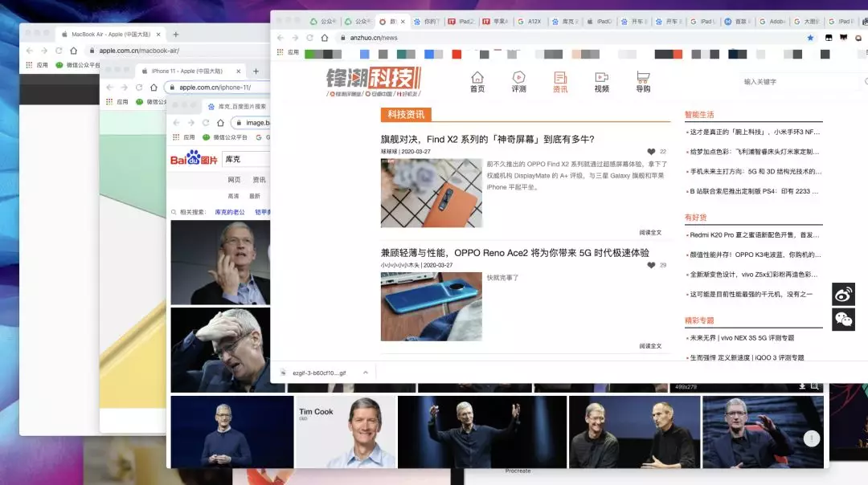Open the OPPO Reno Ace2 article headline
Viewport: 868px width, 485px height.
(515, 253)
